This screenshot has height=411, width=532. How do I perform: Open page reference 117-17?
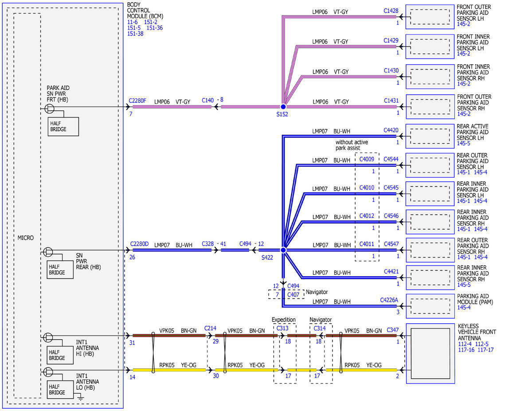[x=485, y=350]
